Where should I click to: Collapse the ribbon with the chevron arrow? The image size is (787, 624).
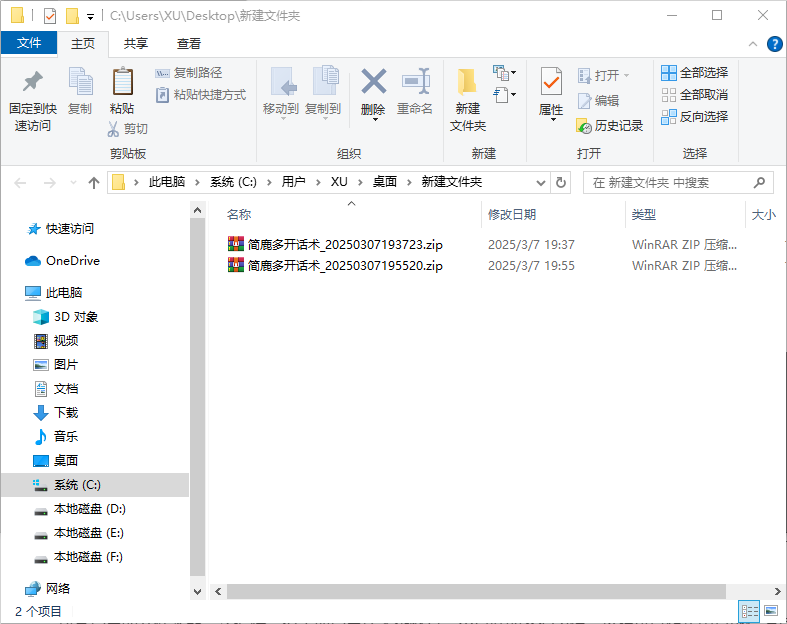754,44
